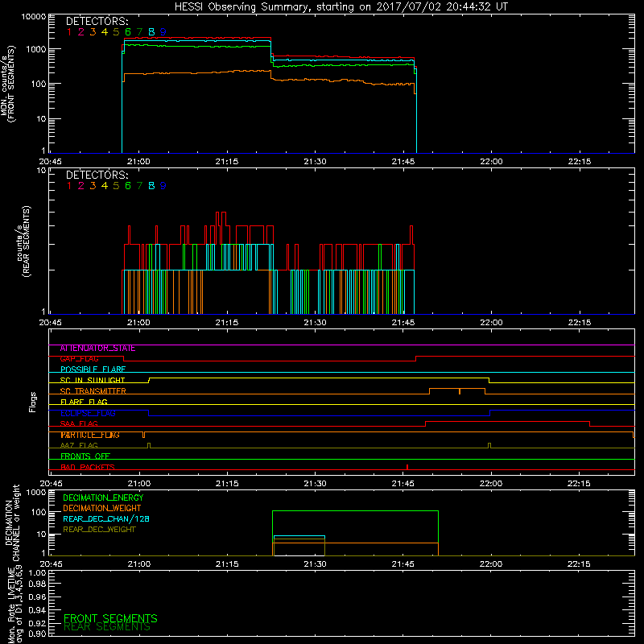644x644 pixels.
Task: Click the 21:15 time label under the front segments plot
Action: pyautogui.click(x=227, y=162)
